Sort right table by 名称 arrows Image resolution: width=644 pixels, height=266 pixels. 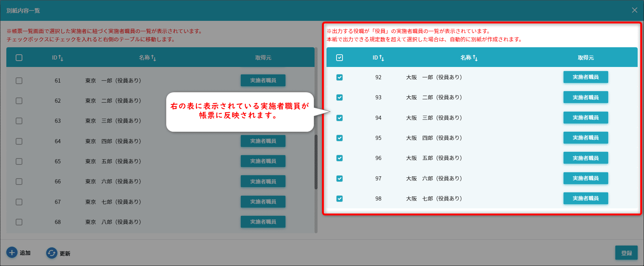475,58
